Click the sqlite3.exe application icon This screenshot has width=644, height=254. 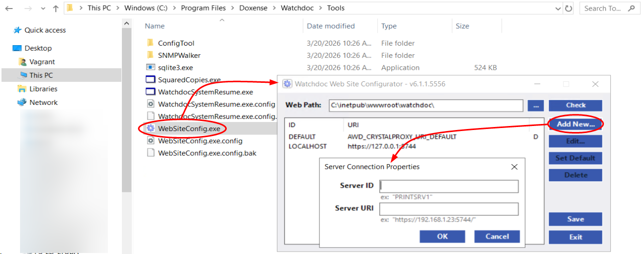150,67
